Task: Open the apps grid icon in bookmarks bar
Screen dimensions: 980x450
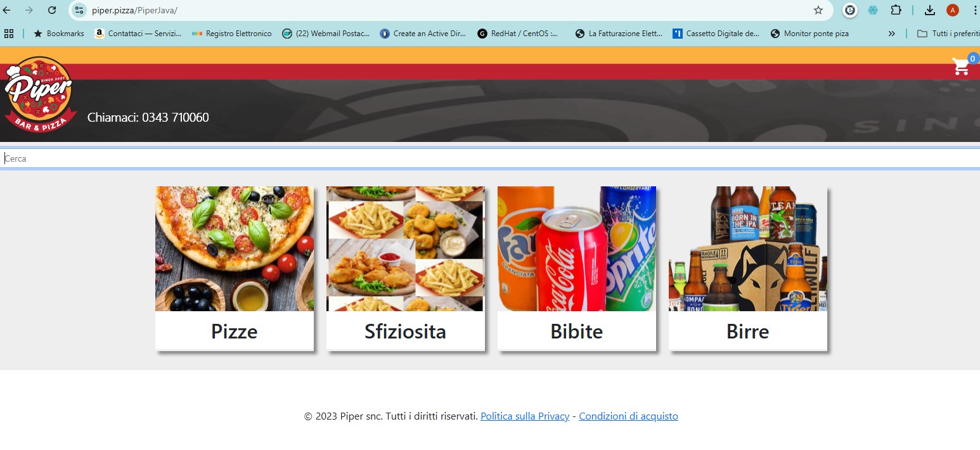Action: [9, 34]
